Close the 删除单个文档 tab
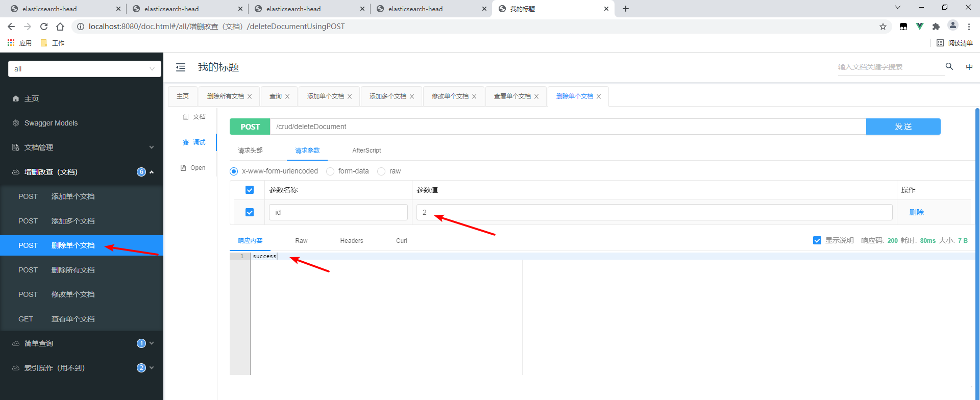This screenshot has height=400, width=980. (x=599, y=96)
